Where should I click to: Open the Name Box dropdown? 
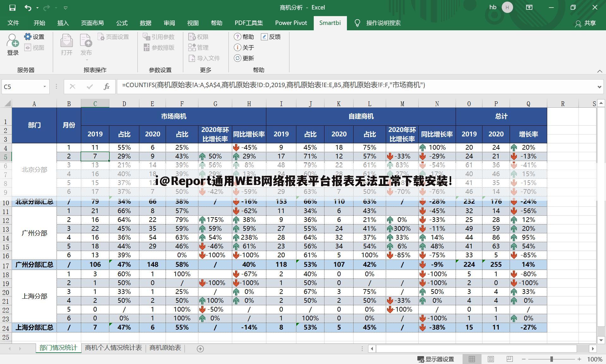pyautogui.click(x=44, y=86)
